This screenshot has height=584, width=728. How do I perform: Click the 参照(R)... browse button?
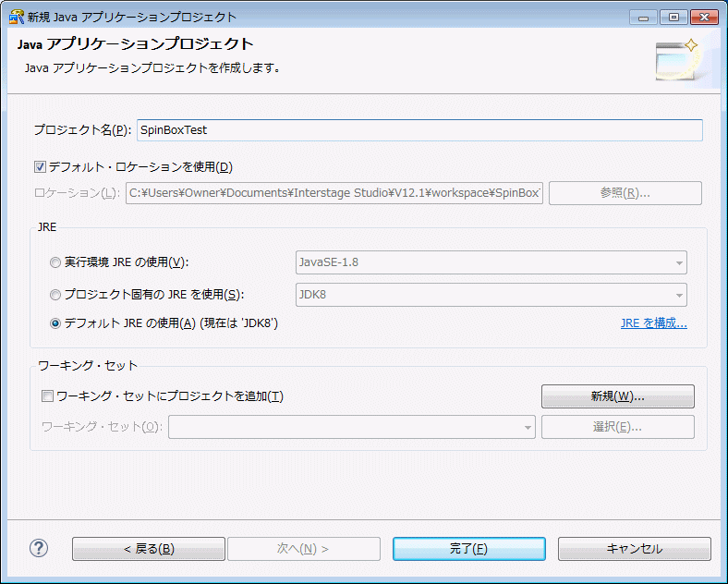click(625, 193)
